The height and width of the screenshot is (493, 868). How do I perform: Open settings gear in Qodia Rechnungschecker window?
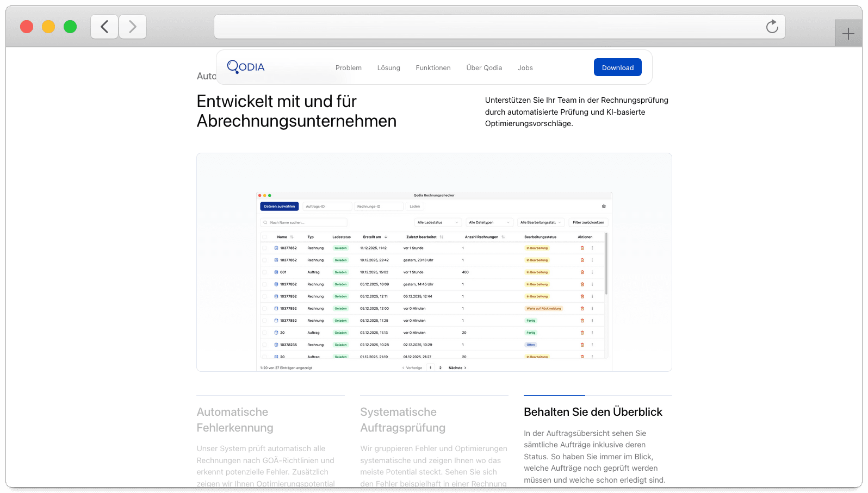604,207
